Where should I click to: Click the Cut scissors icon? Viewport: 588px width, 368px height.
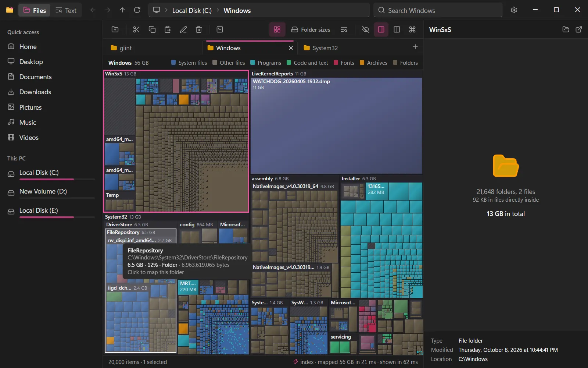tap(136, 29)
